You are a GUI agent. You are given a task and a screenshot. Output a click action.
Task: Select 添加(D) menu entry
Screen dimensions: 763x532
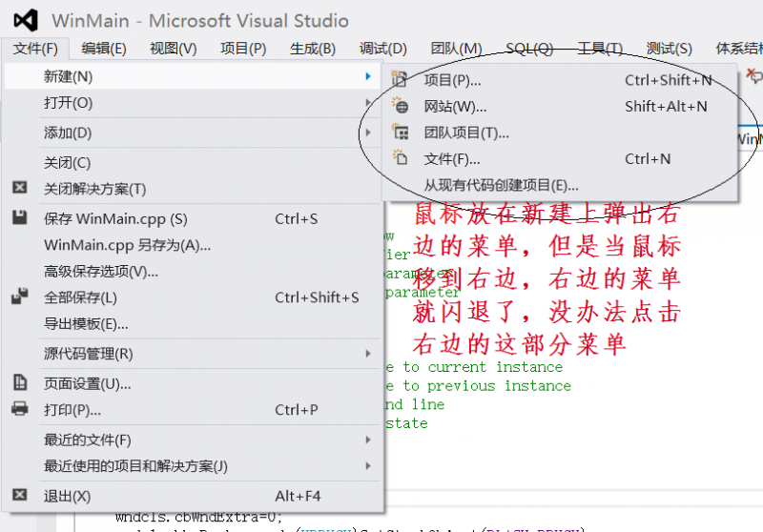coord(192,133)
